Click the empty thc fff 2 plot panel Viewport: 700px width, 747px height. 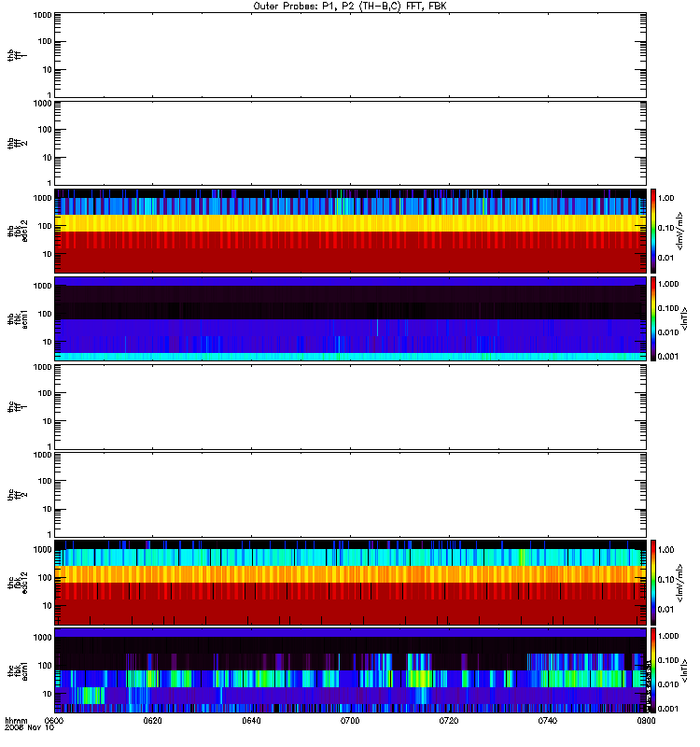point(351,495)
